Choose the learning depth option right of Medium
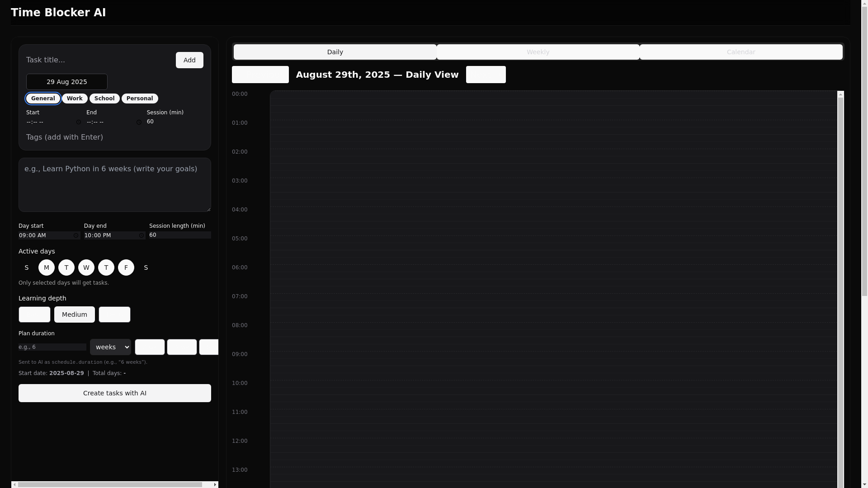Screen dimensions: 868x488 tap(114, 314)
